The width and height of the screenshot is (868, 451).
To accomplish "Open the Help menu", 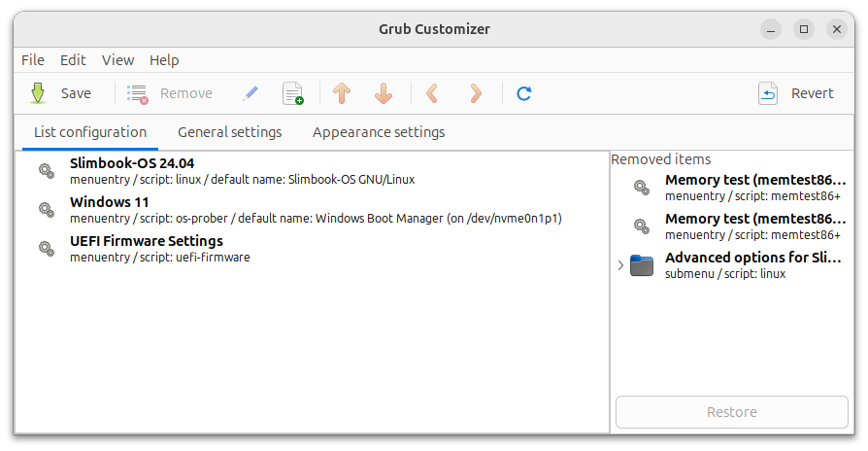I will click(164, 60).
